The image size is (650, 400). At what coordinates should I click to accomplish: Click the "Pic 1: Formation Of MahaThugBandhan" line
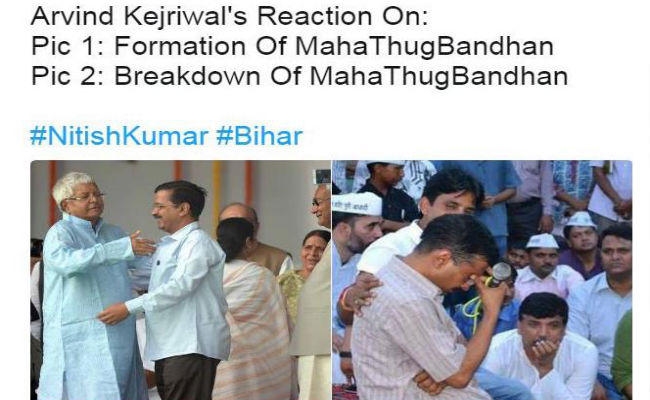click(x=292, y=46)
